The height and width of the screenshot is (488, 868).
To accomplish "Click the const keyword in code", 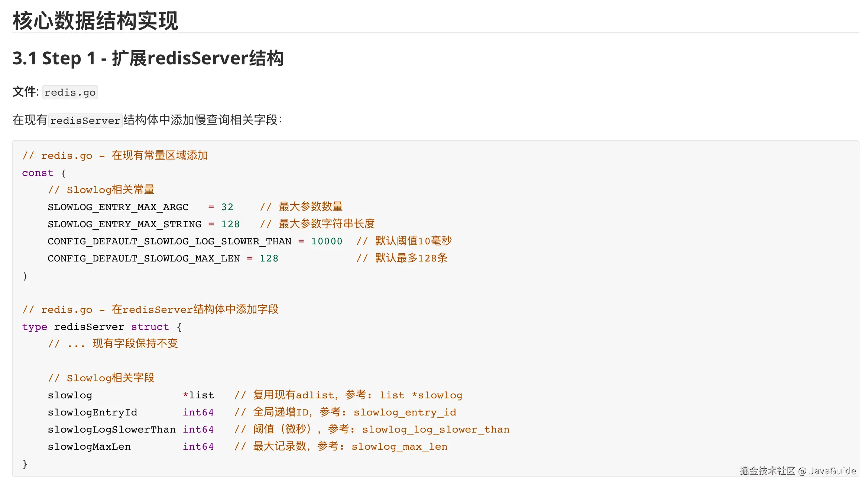I will pyautogui.click(x=38, y=173).
